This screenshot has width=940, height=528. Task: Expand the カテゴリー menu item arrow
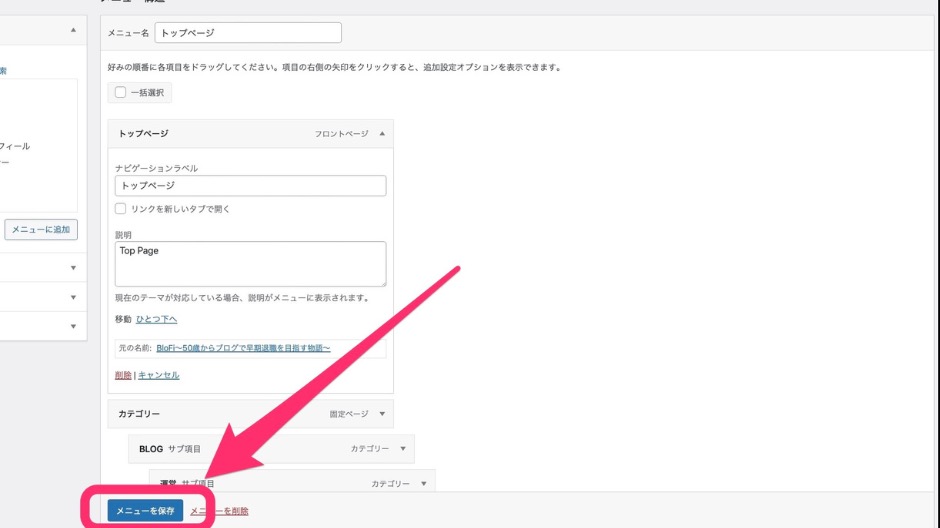(382, 414)
